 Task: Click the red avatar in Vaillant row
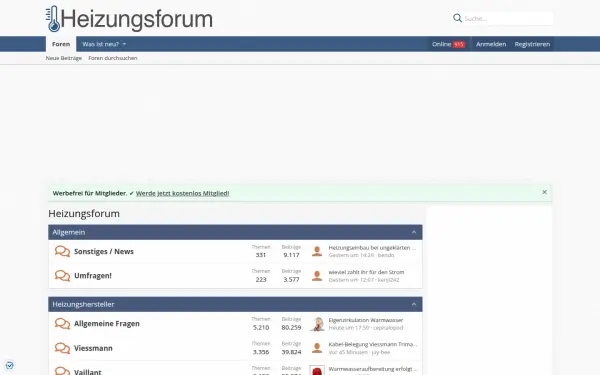(x=317, y=370)
